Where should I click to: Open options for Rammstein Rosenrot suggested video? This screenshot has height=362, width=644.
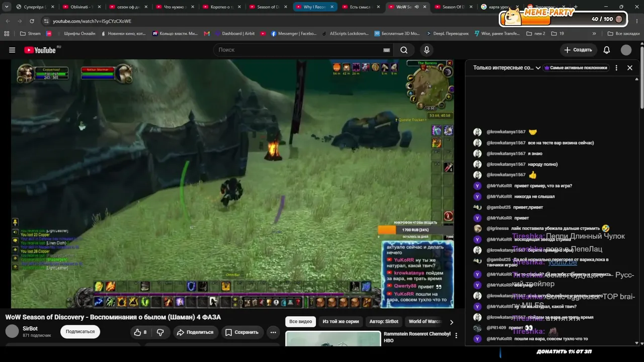[456, 335]
